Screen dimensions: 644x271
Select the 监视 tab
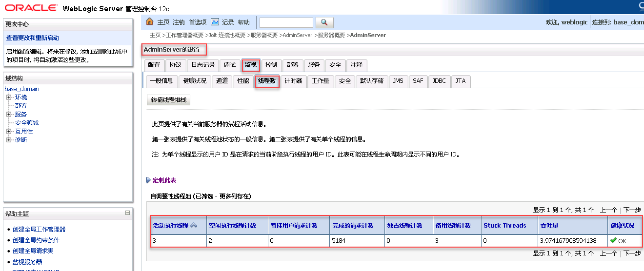(251, 65)
